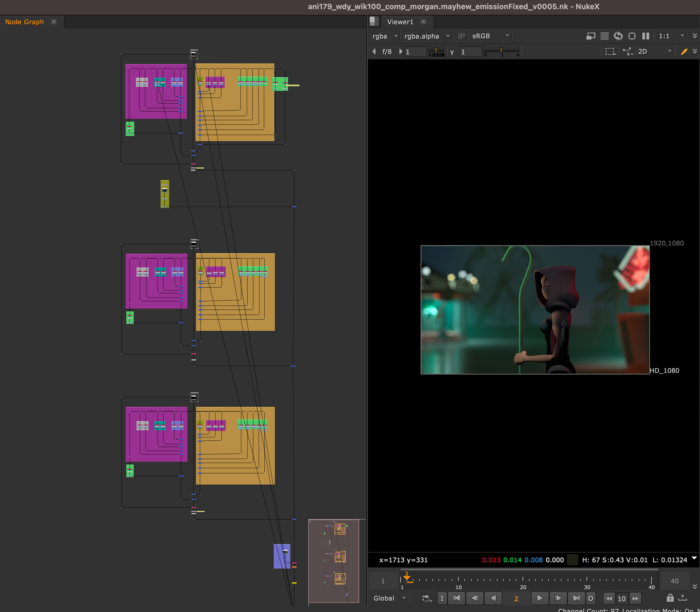Screen dimensions: 700x612
Task: Click the HD_1080 format label
Action: pos(664,370)
